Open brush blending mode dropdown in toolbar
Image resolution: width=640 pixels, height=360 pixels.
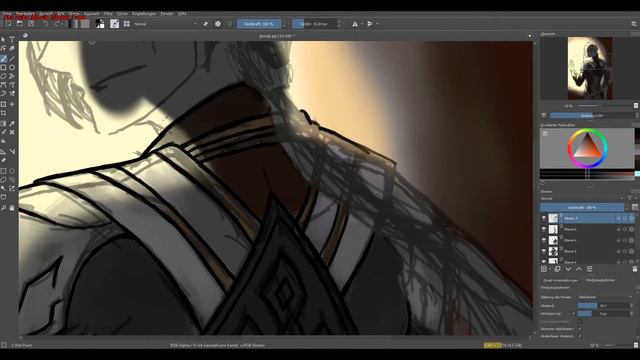(165, 24)
